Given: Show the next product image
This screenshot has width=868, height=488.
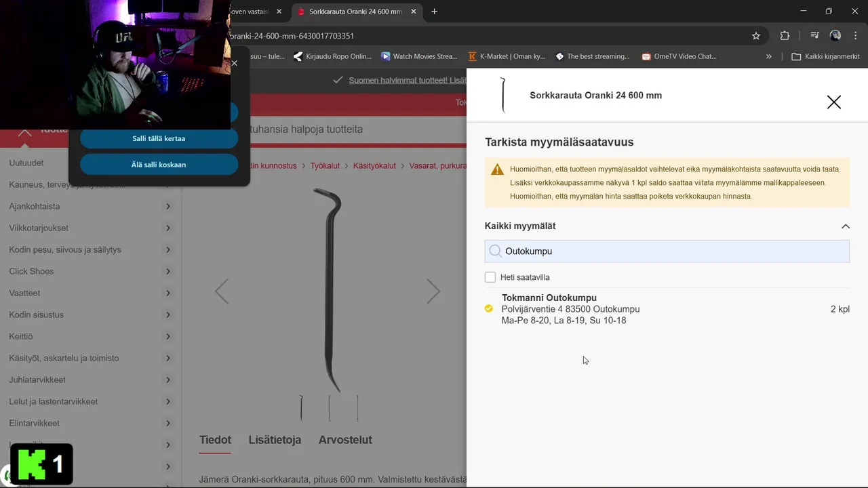Looking at the screenshot, I should [433, 291].
